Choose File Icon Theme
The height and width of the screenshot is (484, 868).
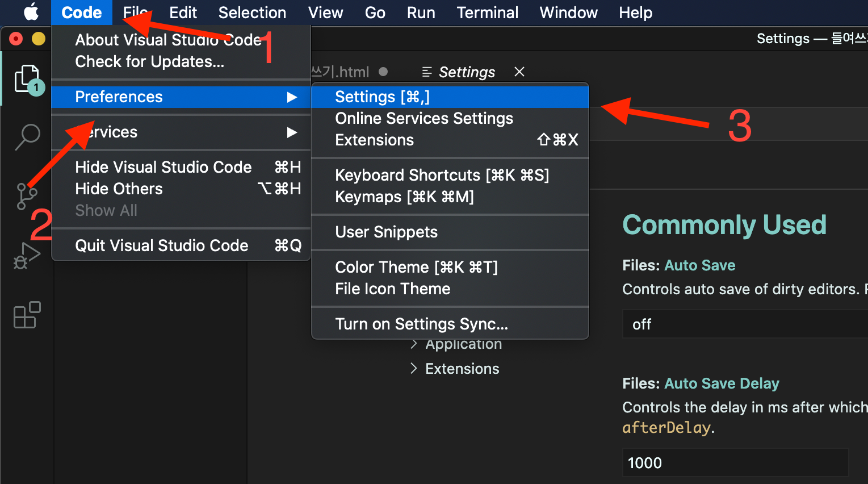(450, 289)
